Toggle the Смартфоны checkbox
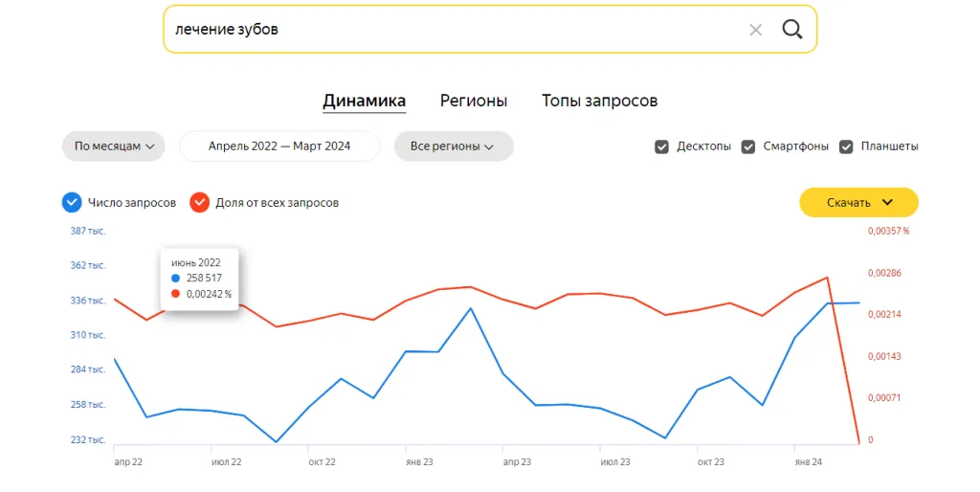 pyautogui.click(x=748, y=146)
